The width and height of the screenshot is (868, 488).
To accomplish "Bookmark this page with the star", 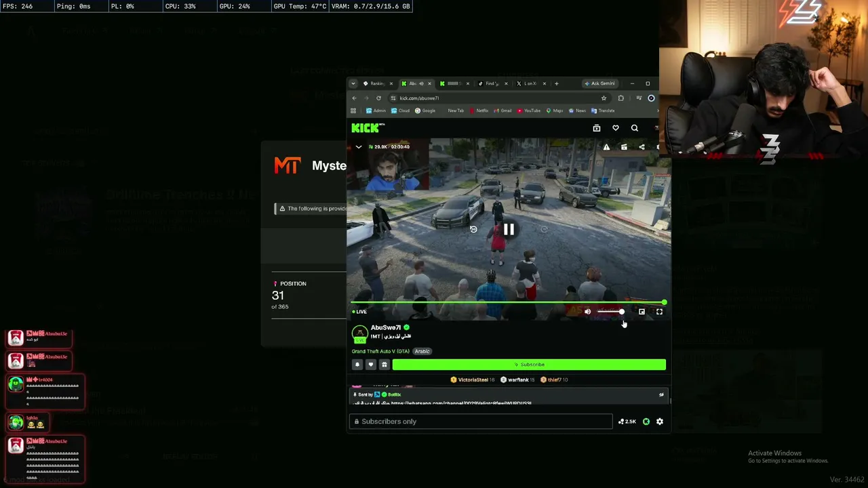I will tap(604, 98).
